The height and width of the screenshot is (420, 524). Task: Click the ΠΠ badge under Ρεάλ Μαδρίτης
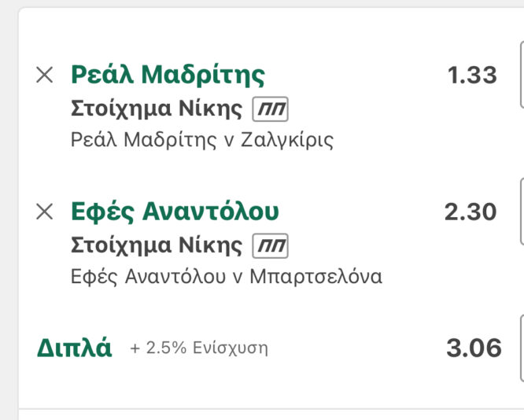click(271, 109)
